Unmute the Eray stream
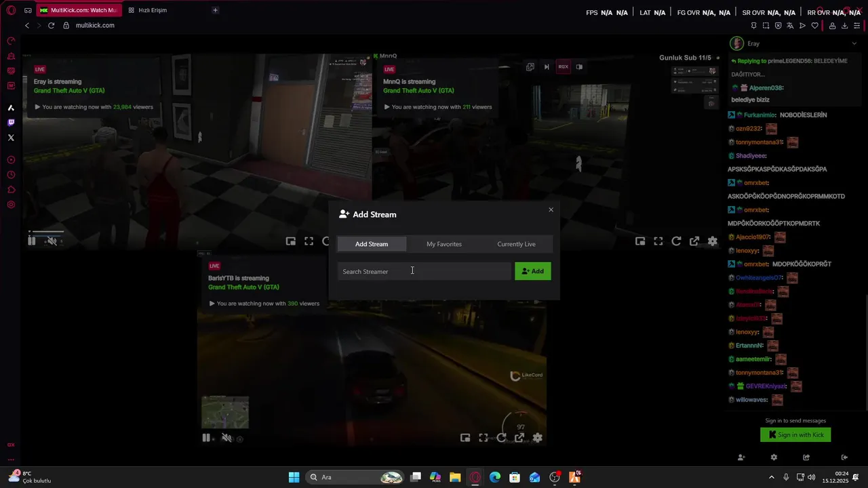The height and width of the screenshot is (488, 868). [52, 241]
